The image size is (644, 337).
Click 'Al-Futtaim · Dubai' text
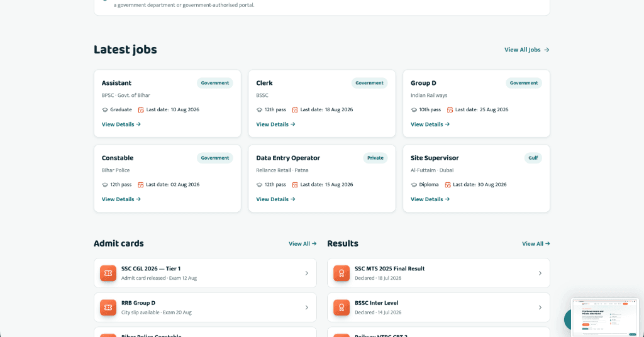pyautogui.click(x=432, y=170)
